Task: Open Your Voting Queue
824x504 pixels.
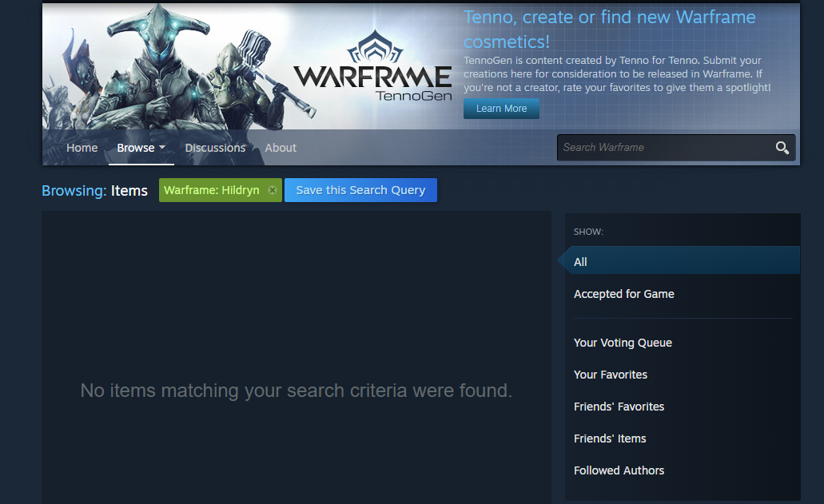Action: pyautogui.click(x=623, y=343)
